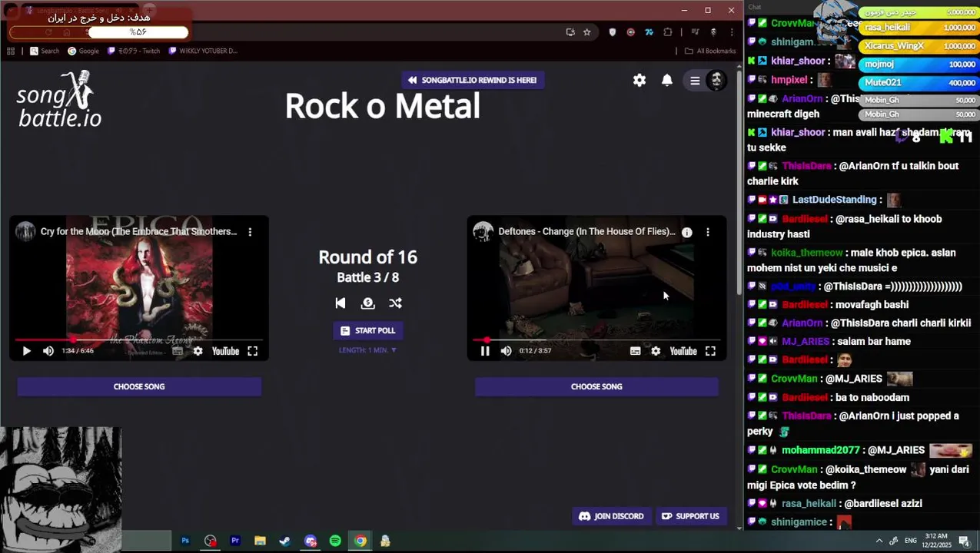Viewport: 980px width, 553px height.
Task: Open File Explorer from the taskbar
Action: [x=260, y=541]
